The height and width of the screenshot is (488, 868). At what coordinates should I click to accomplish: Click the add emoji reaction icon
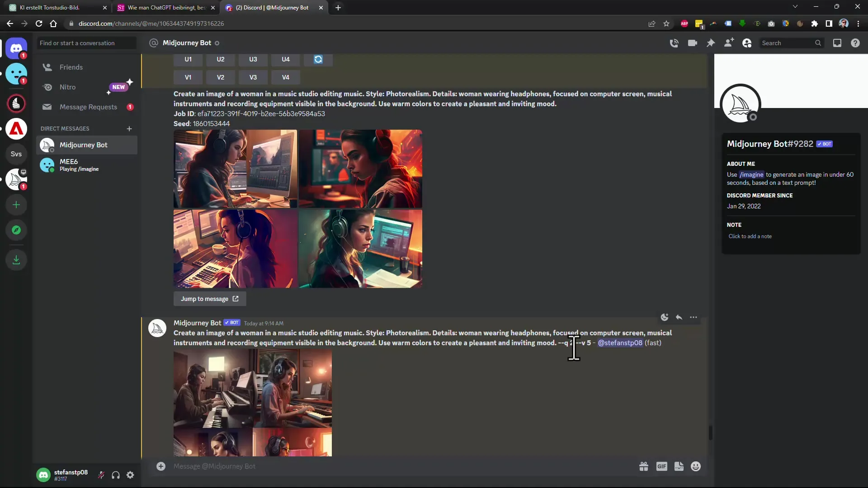point(664,318)
